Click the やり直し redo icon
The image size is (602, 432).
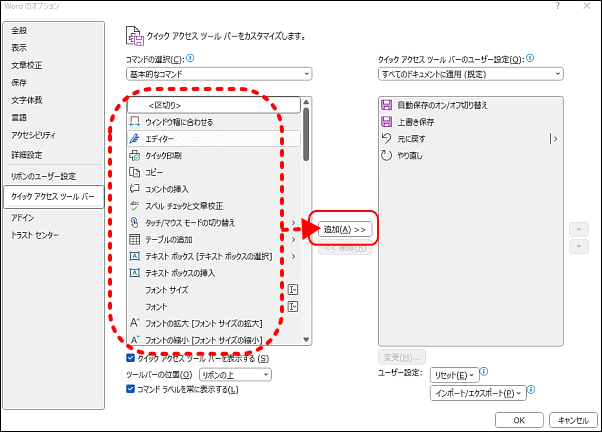coord(386,155)
